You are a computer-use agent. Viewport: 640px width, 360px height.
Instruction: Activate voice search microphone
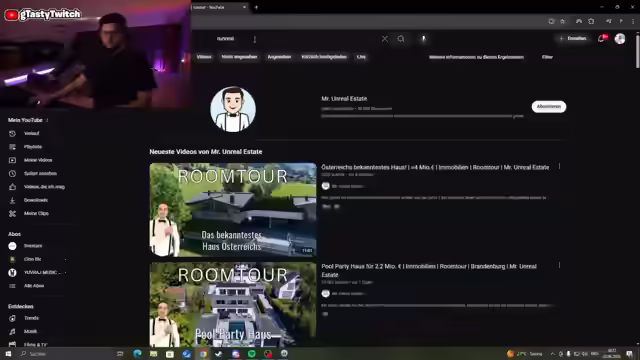point(424,39)
